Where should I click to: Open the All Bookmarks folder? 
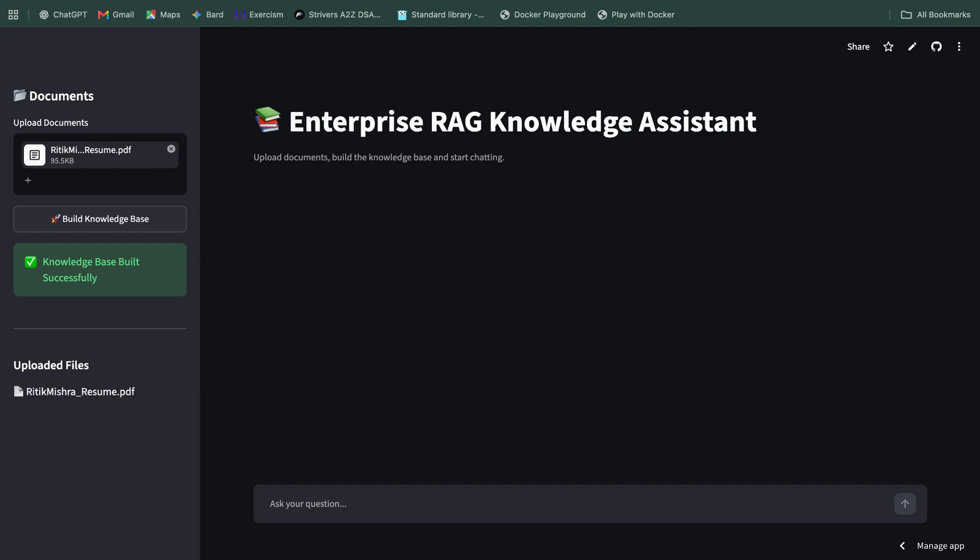pyautogui.click(x=935, y=15)
